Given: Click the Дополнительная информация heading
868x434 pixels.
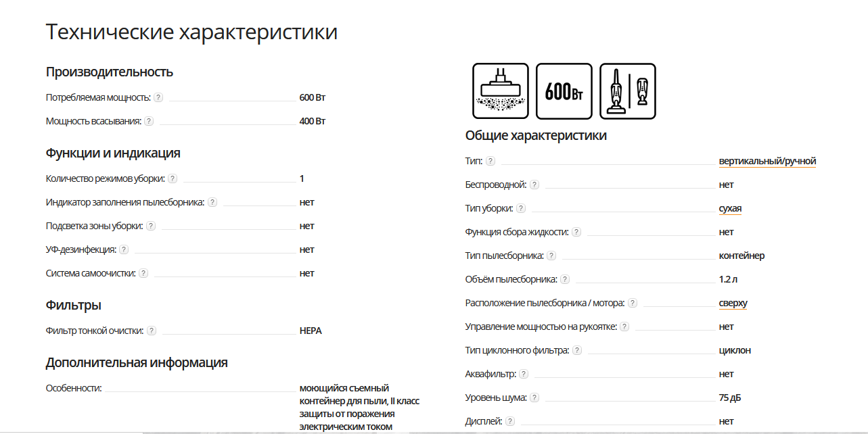Looking at the screenshot, I should point(137,362).
